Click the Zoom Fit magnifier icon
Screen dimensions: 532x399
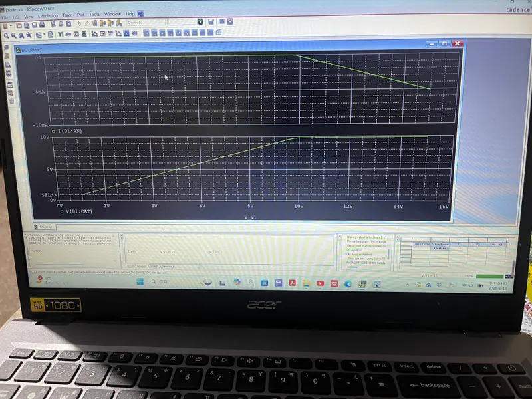[29, 35]
